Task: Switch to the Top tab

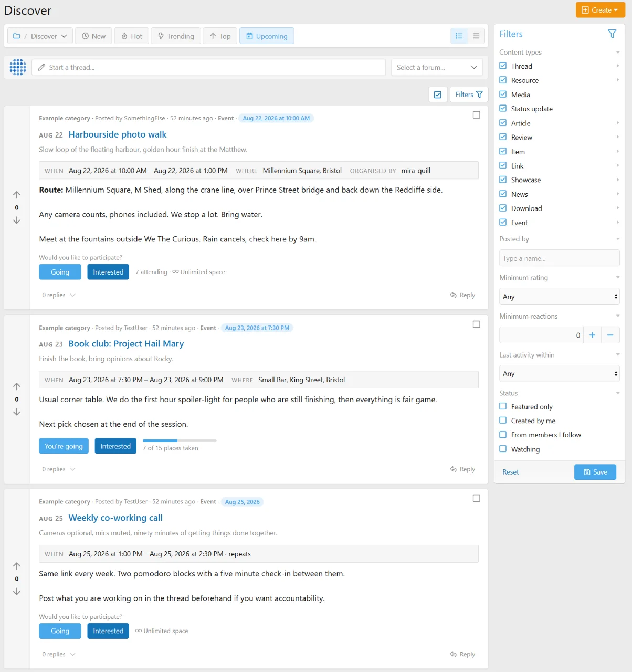Action: tap(220, 36)
